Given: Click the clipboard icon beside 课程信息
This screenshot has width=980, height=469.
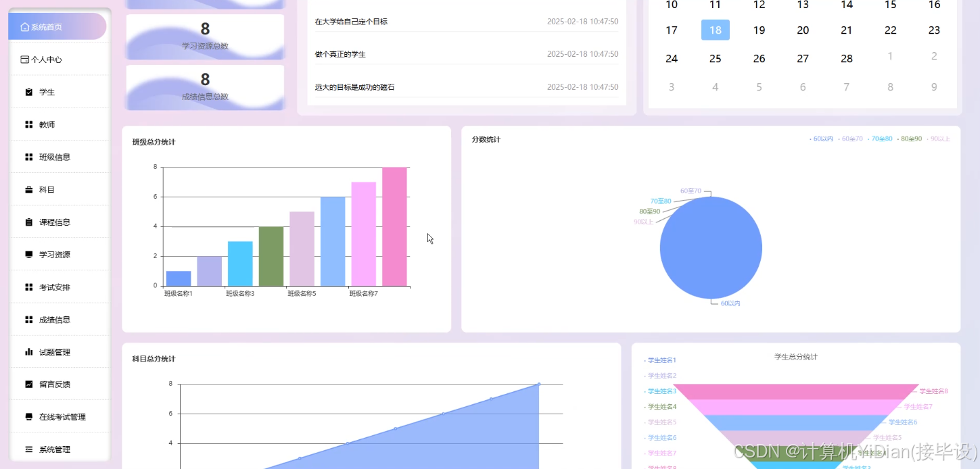Looking at the screenshot, I should coord(29,222).
